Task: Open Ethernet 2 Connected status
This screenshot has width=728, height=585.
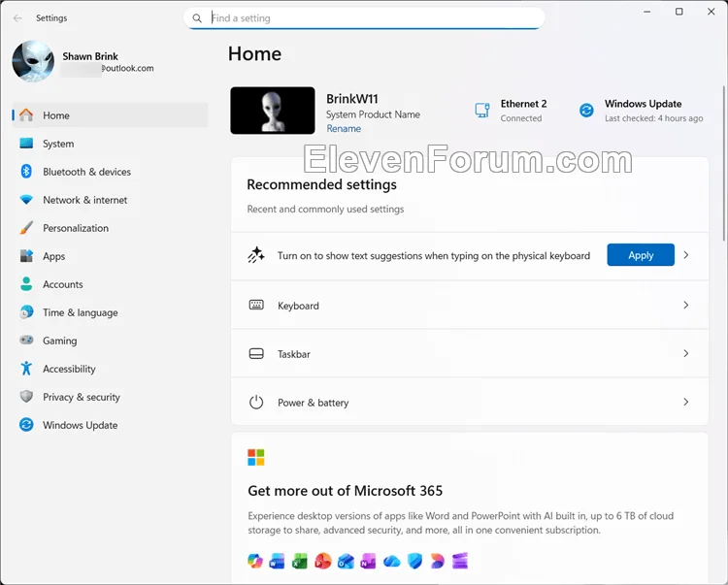Action: pos(511,111)
